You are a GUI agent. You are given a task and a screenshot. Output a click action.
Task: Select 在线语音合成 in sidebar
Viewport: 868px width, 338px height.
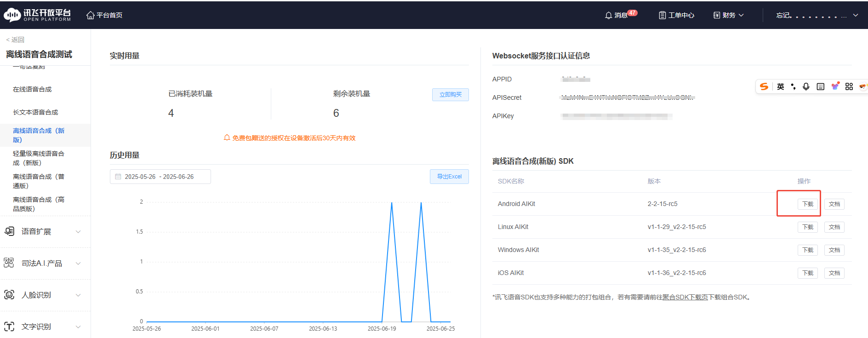pyautogui.click(x=32, y=89)
